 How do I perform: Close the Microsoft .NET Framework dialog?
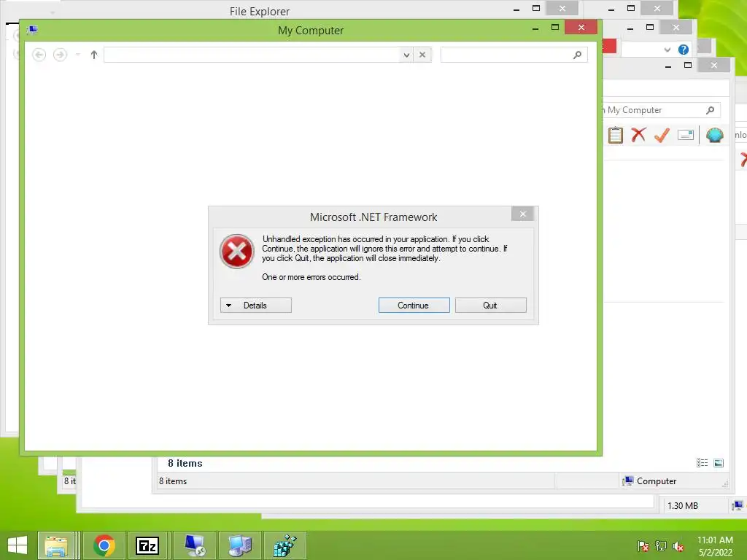pyautogui.click(x=522, y=214)
